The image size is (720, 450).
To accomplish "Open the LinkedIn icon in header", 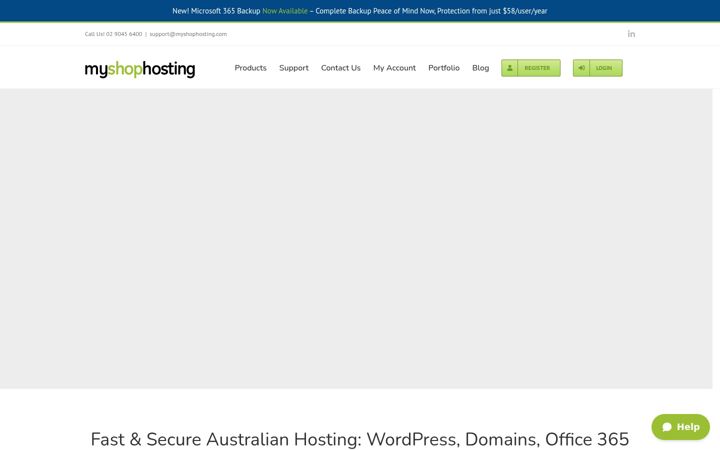I will point(631,34).
